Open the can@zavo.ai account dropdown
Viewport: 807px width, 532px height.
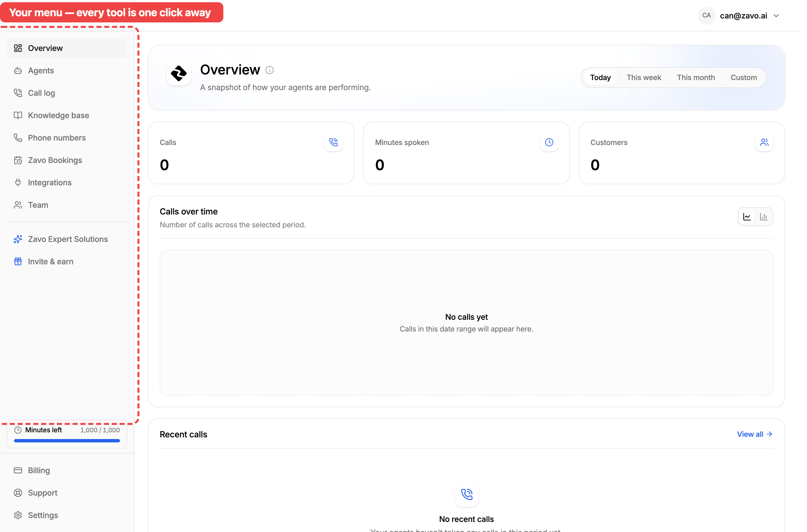click(739, 16)
